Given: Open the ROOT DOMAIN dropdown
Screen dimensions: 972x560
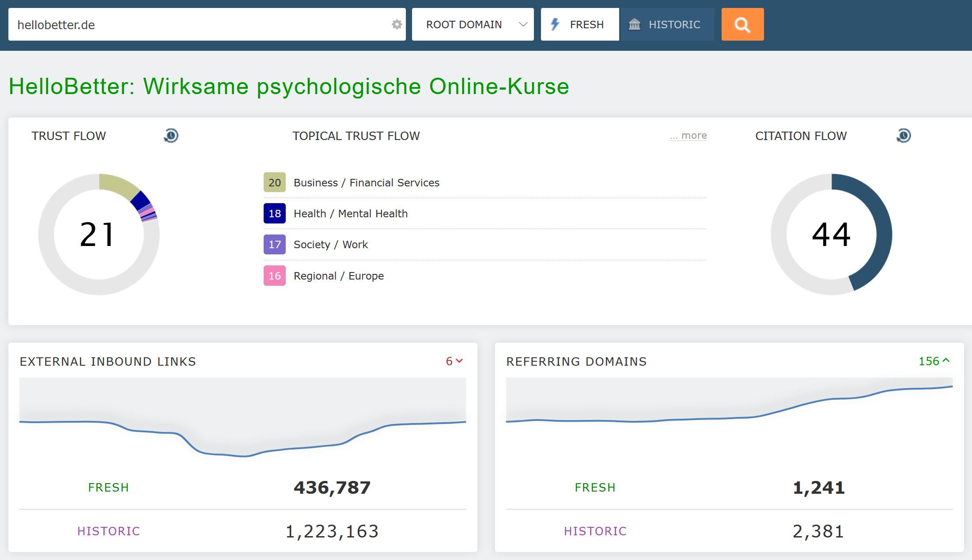Looking at the screenshot, I should point(473,24).
